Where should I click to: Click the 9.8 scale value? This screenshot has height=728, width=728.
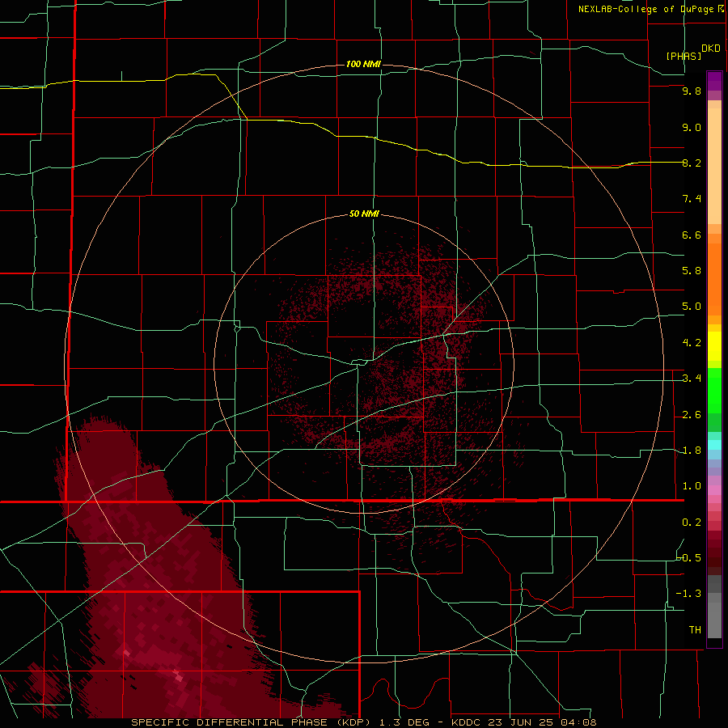[692, 91]
